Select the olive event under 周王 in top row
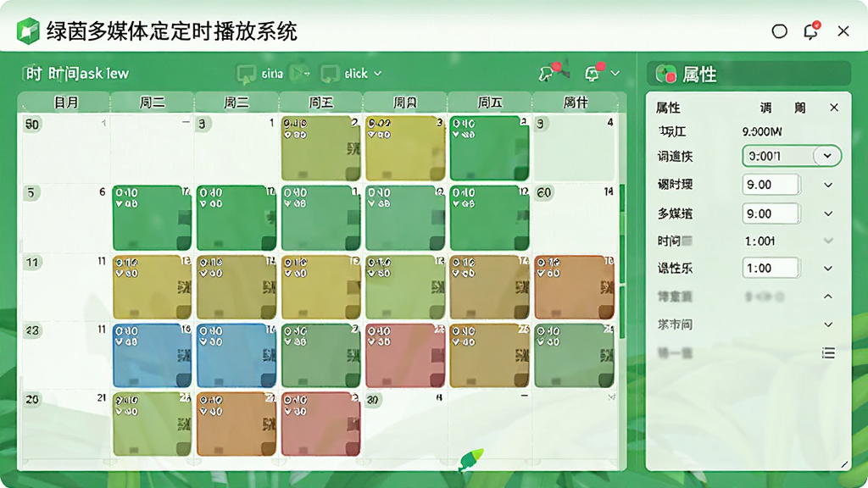This screenshot has height=488, width=868. [321, 148]
